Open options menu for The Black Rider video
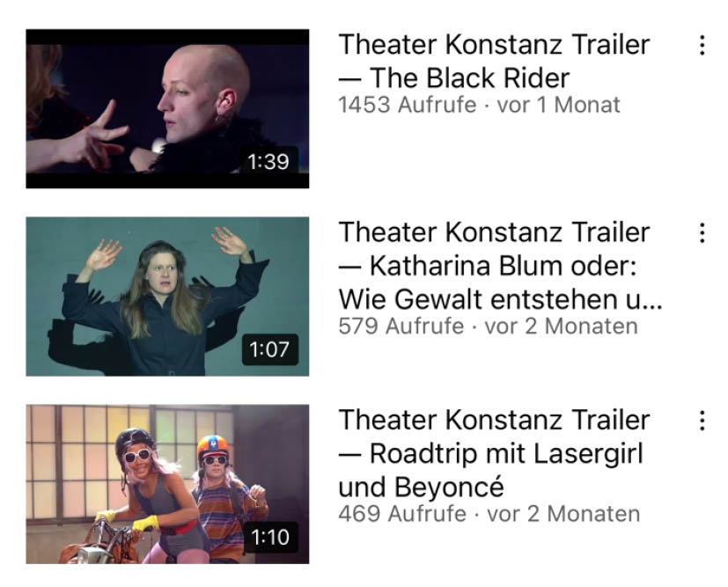The width and height of the screenshot is (728, 587). 702,46
